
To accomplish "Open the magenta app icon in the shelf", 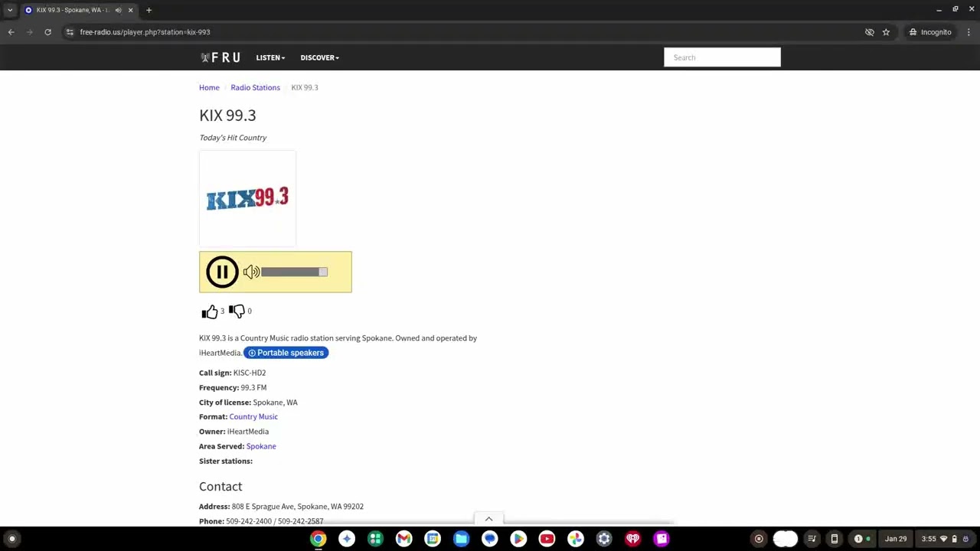I will click(661, 539).
